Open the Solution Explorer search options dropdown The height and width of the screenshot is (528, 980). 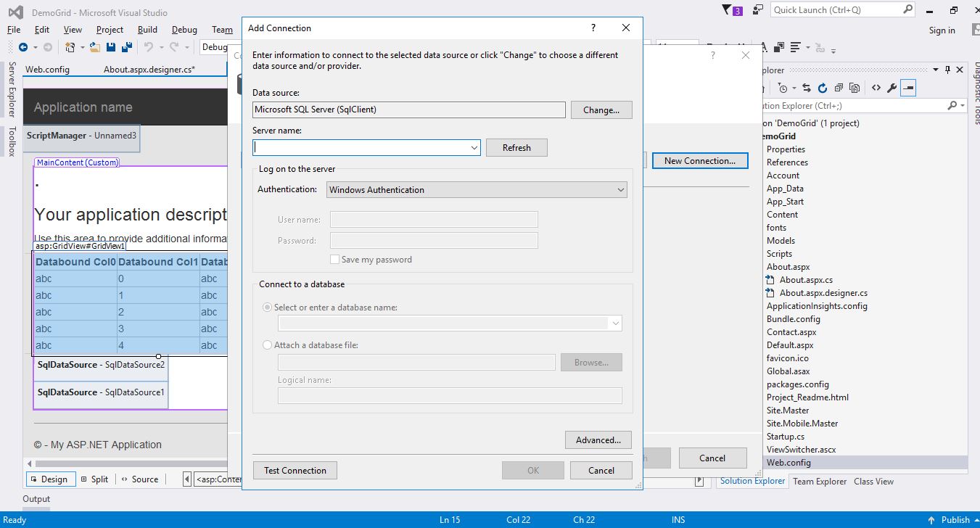[963, 105]
